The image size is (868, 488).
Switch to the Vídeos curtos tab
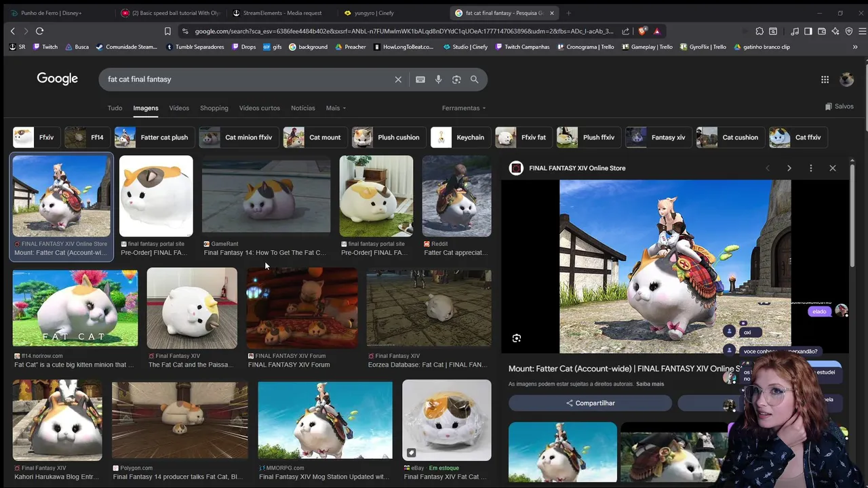click(260, 108)
